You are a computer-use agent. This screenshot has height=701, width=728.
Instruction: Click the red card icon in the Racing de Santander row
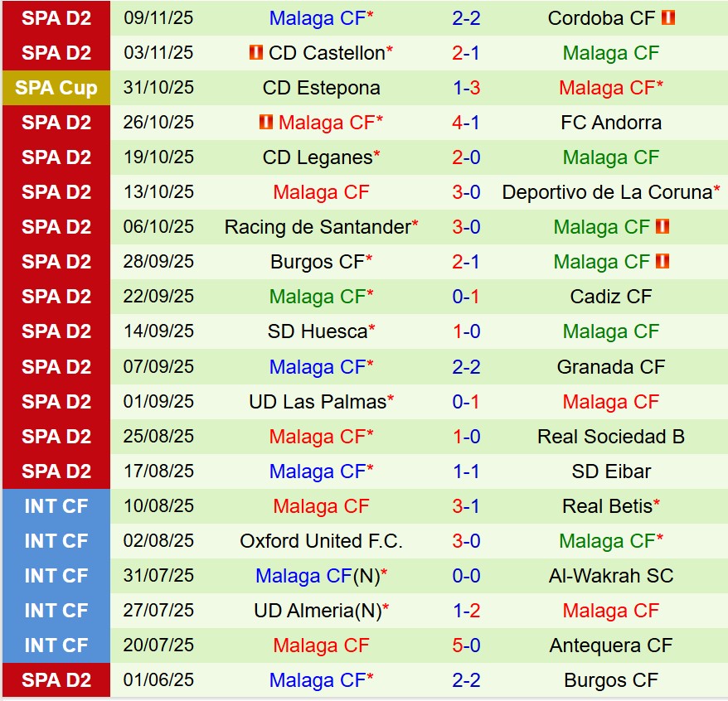(x=662, y=226)
